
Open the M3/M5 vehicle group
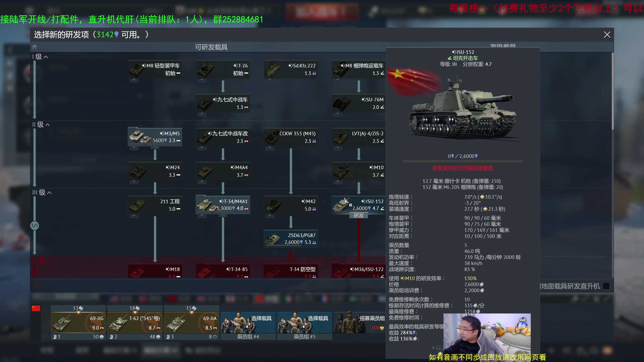click(x=155, y=137)
